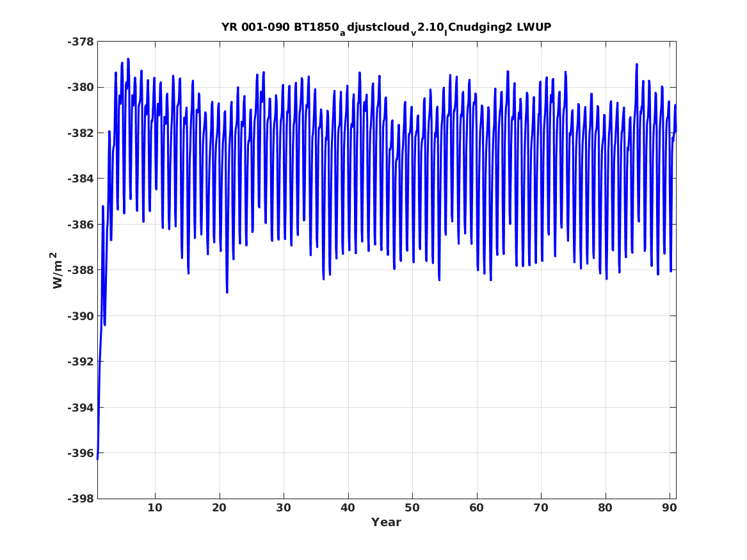Screen dimensions: 747x560
Task: Click the -378 y-axis tick label
Action: point(81,42)
